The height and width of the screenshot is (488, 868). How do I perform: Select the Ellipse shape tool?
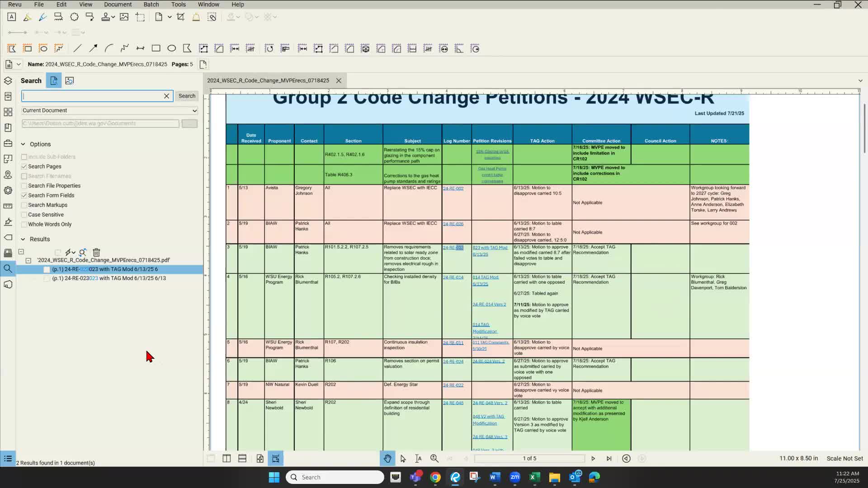coord(171,48)
